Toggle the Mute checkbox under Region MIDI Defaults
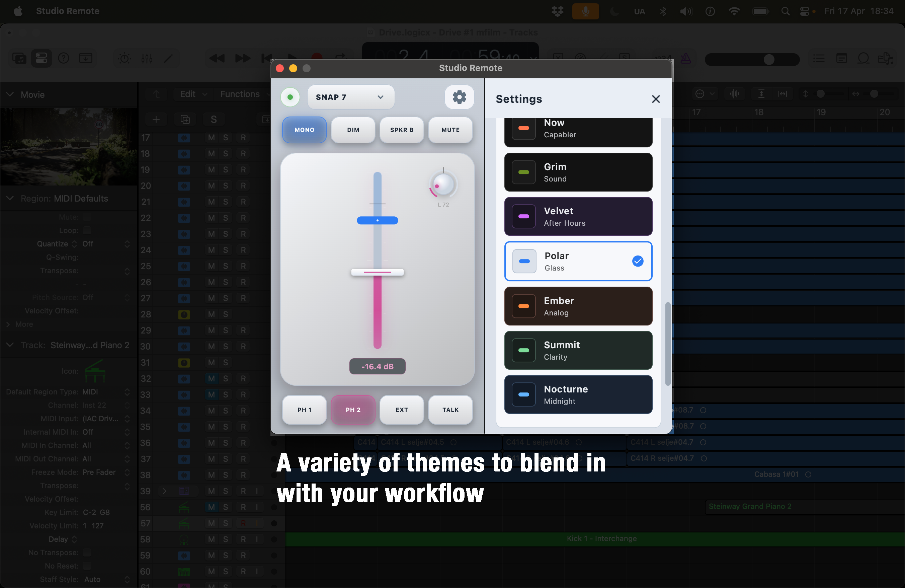905x588 pixels. click(x=87, y=217)
